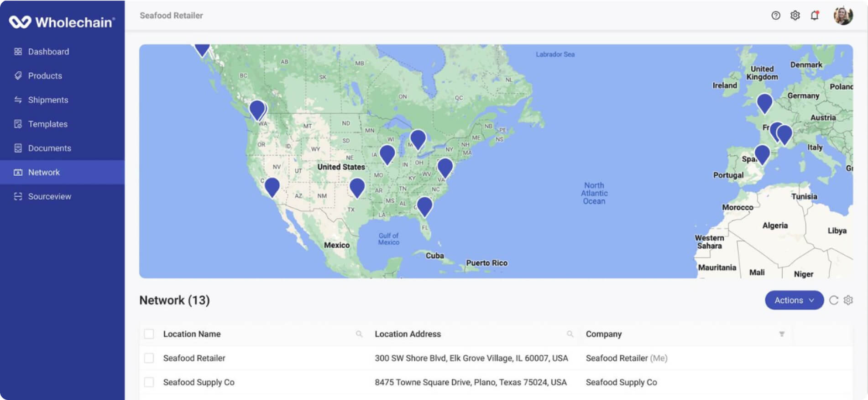Viewport: 868px width, 400px height.
Task: Click the Plano, Texas address
Action: [471, 382]
